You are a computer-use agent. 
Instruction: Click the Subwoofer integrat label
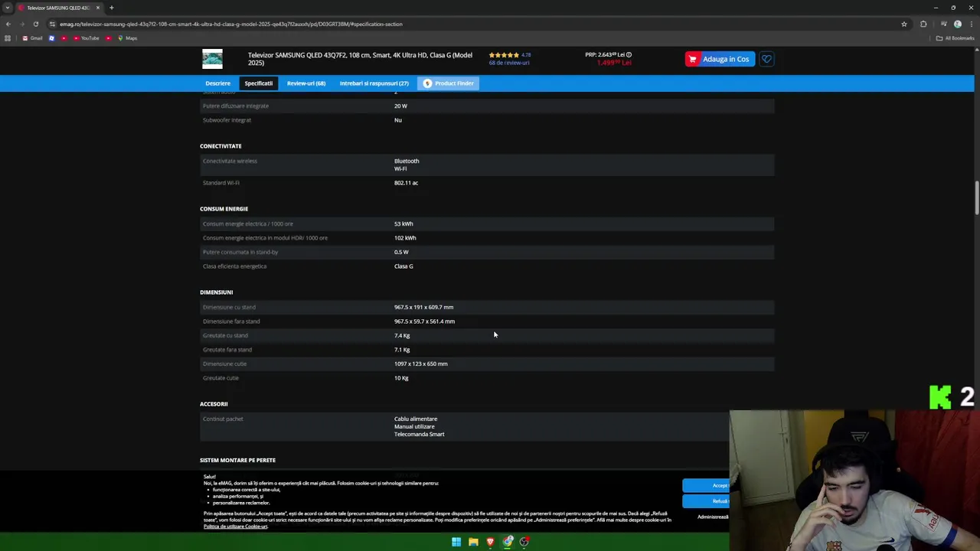pyautogui.click(x=227, y=120)
